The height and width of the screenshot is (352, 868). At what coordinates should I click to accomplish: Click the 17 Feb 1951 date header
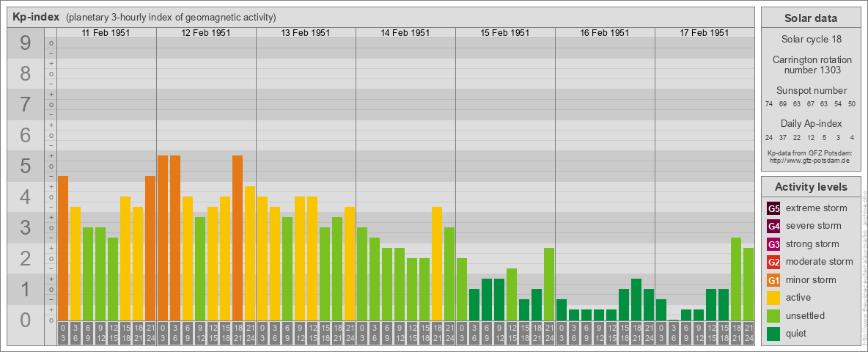[704, 33]
